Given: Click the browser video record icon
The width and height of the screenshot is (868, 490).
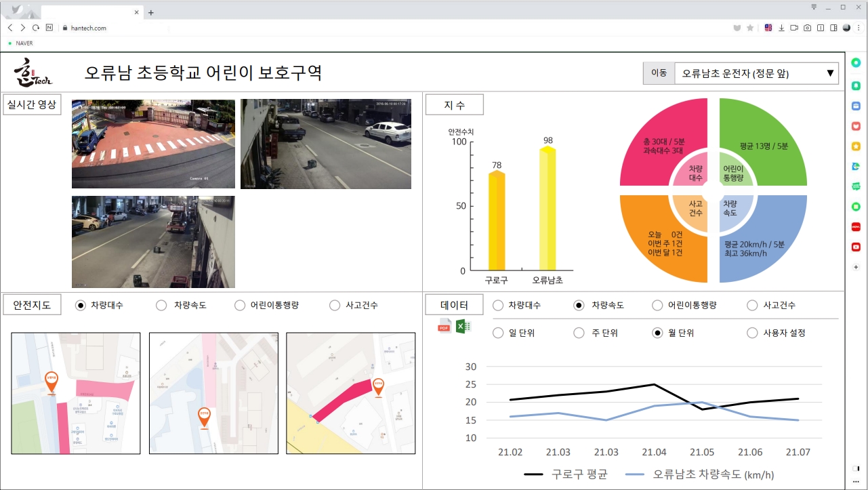Looking at the screenshot, I should pos(794,28).
